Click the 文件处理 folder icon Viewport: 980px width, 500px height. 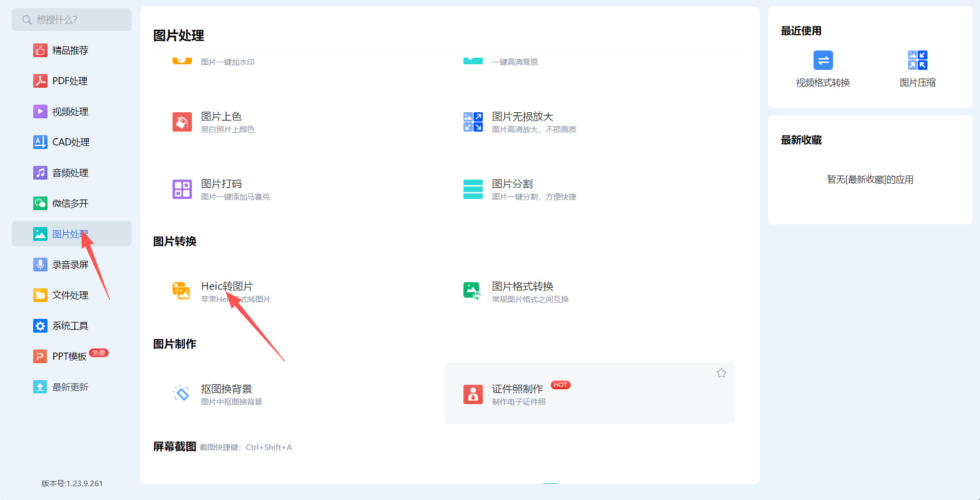(40, 295)
